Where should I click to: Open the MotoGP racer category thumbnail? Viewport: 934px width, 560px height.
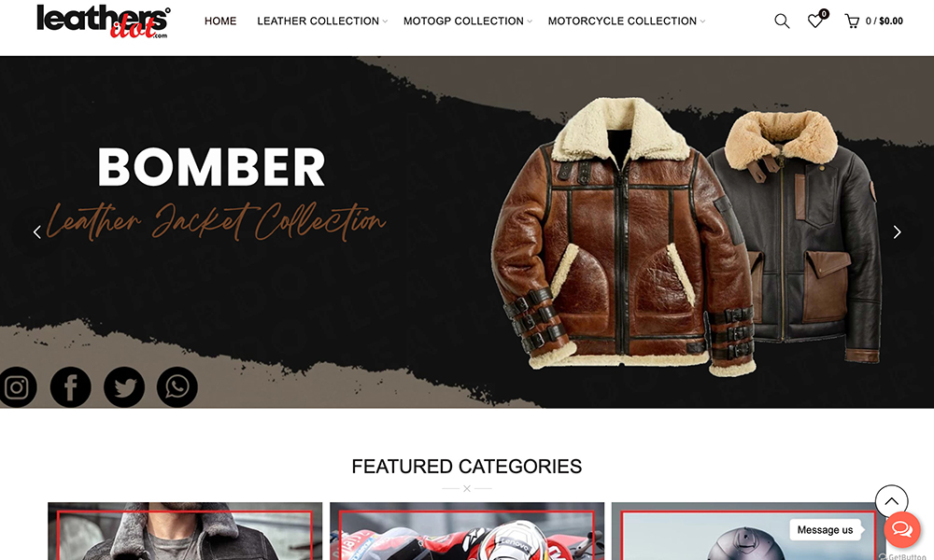(x=467, y=531)
